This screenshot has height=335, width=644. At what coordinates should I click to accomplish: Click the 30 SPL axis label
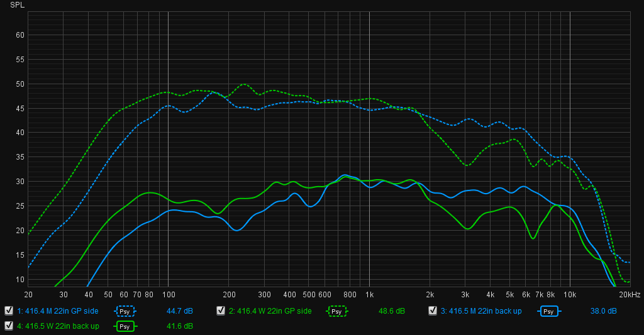coord(20,182)
